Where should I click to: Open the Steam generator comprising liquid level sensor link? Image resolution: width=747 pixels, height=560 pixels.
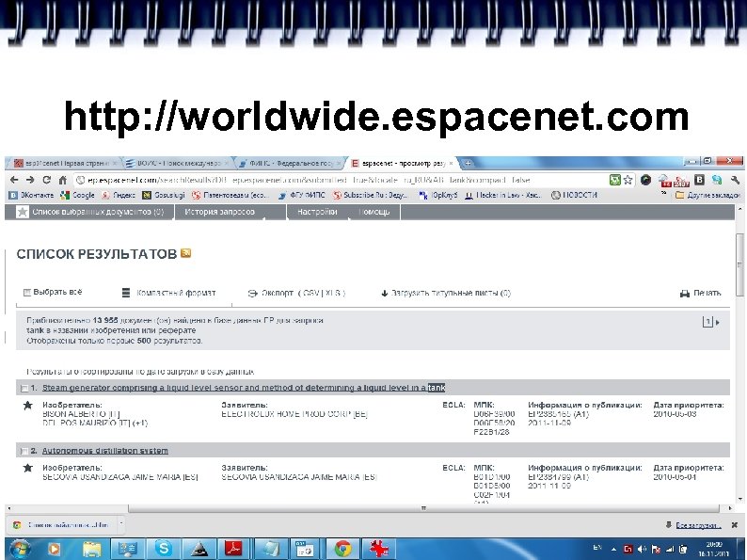tap(244, 388)
